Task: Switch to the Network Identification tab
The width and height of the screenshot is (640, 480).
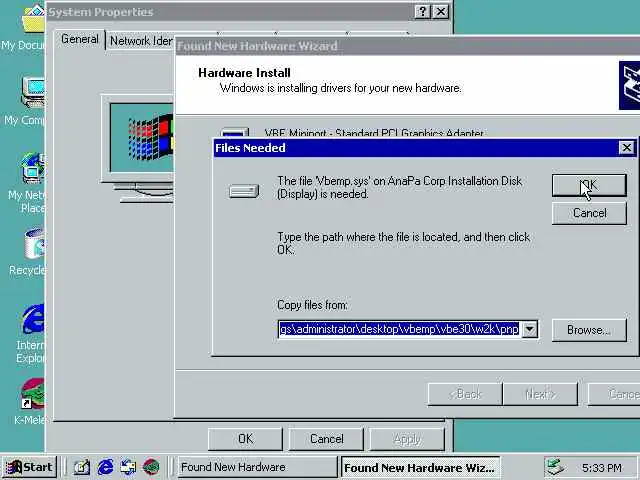Action: click(141, 41)
